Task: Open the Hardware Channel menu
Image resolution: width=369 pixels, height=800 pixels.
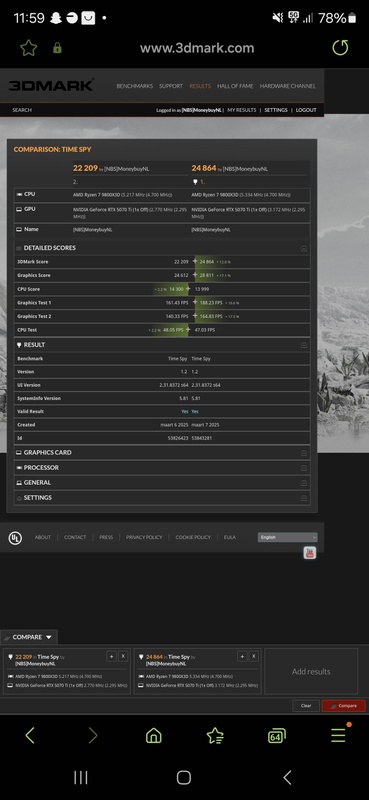Action: coord(287,86)
